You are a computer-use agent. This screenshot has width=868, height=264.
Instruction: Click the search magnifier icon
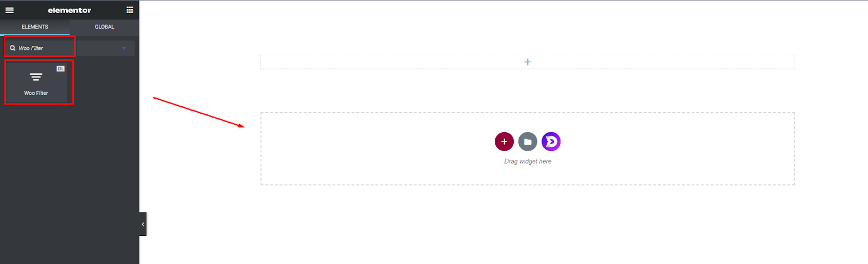pos(12,48)
